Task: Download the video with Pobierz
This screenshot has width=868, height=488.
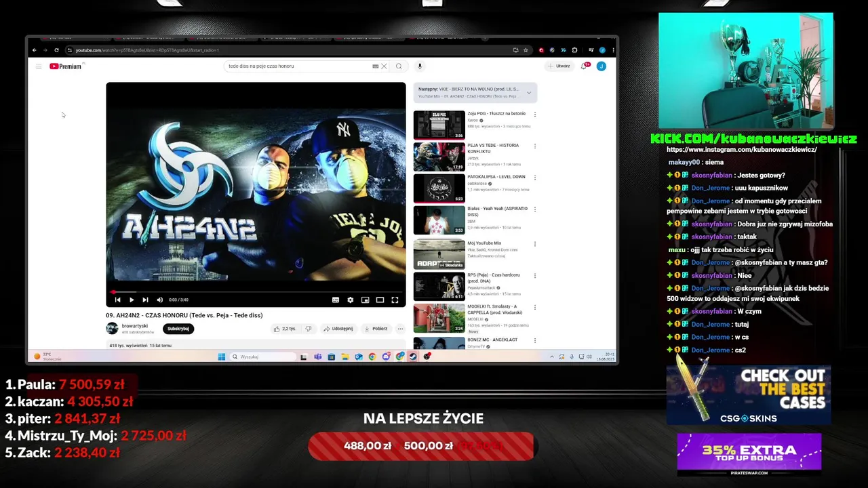Action: (376, 329)
